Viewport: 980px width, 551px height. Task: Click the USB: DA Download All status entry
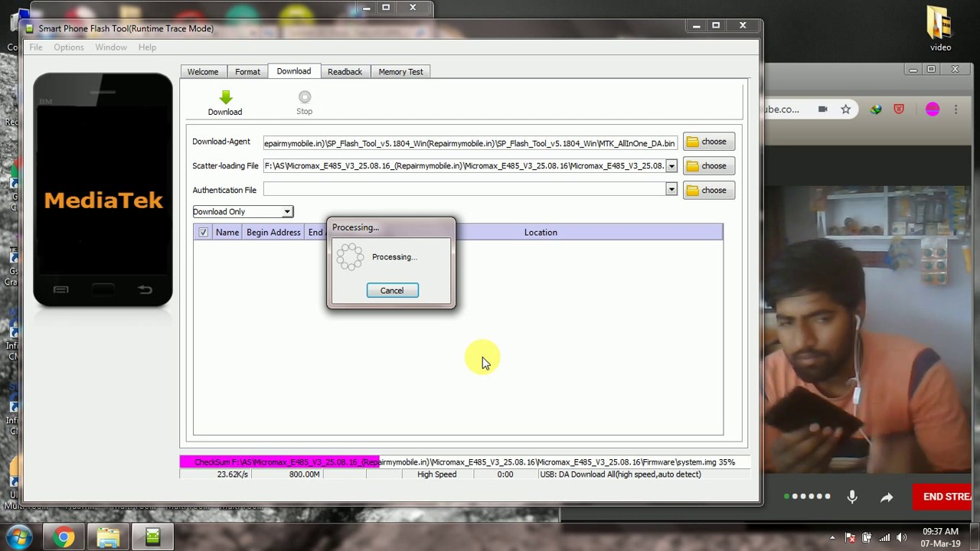(620, 474)
